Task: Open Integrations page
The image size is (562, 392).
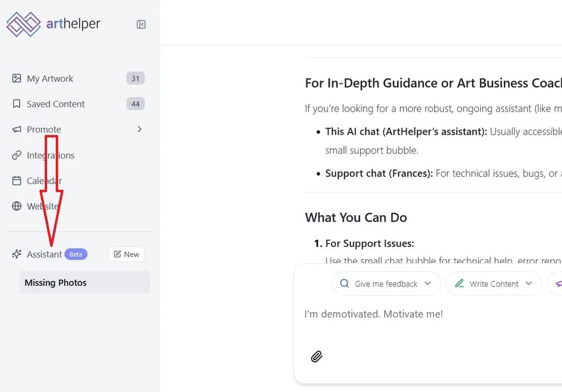Action: tap(50, 155)
